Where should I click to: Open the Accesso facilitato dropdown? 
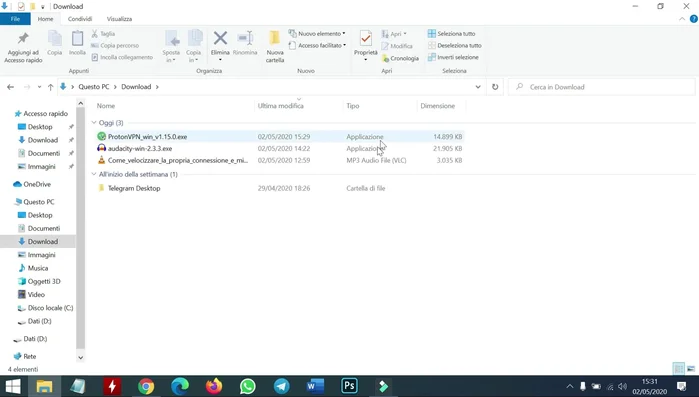click(x=317, y=45)
